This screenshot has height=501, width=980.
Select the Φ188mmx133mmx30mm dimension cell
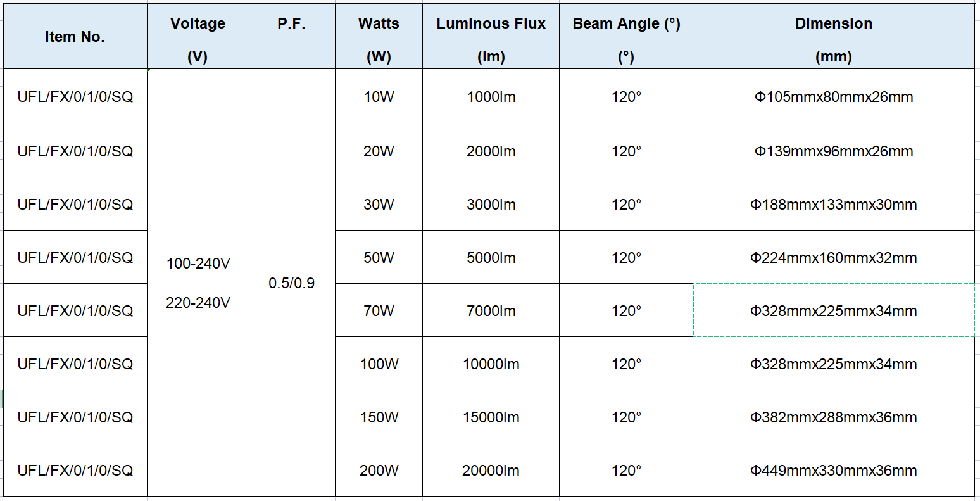(x=834, y=204)
